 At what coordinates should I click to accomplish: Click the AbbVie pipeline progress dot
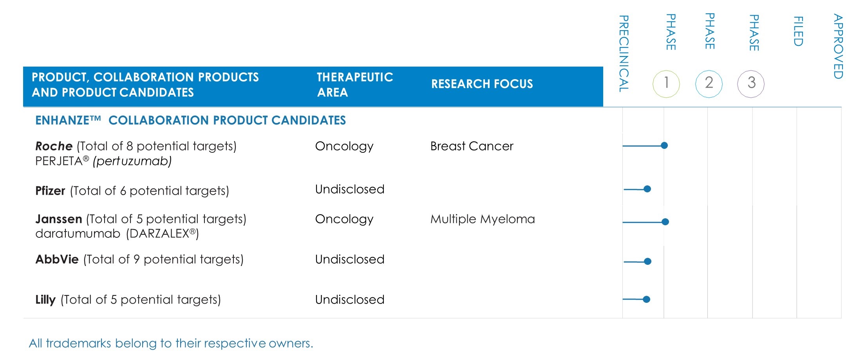[648, 261]
